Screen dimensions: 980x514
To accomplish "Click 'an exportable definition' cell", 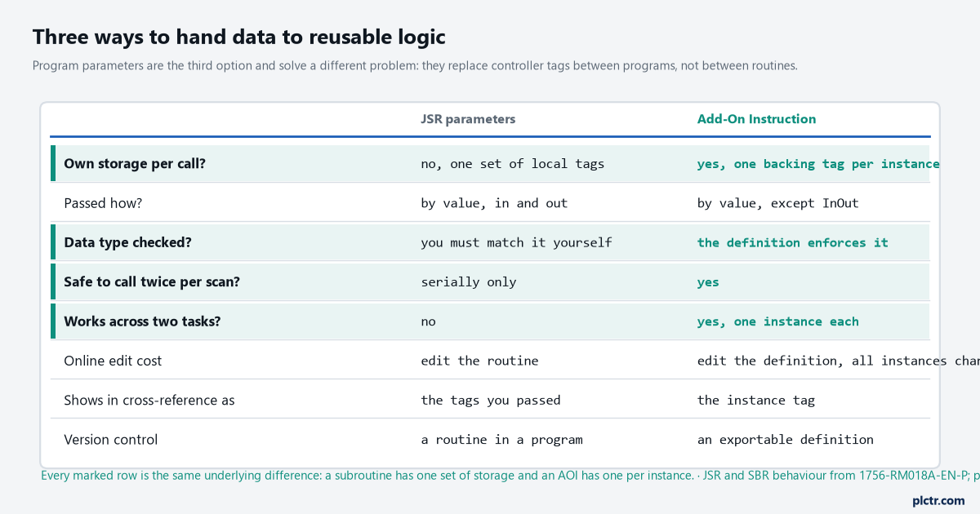I will coord(785,439).
